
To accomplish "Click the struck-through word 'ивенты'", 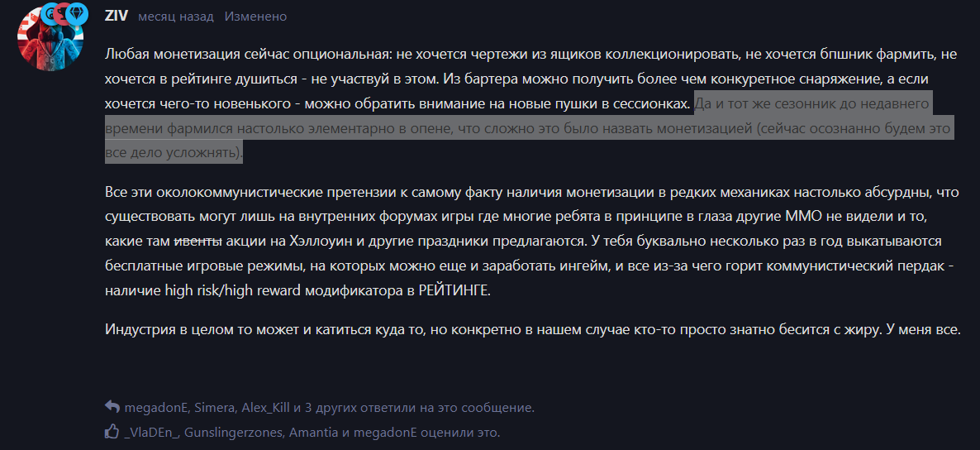I will (198, 241).
